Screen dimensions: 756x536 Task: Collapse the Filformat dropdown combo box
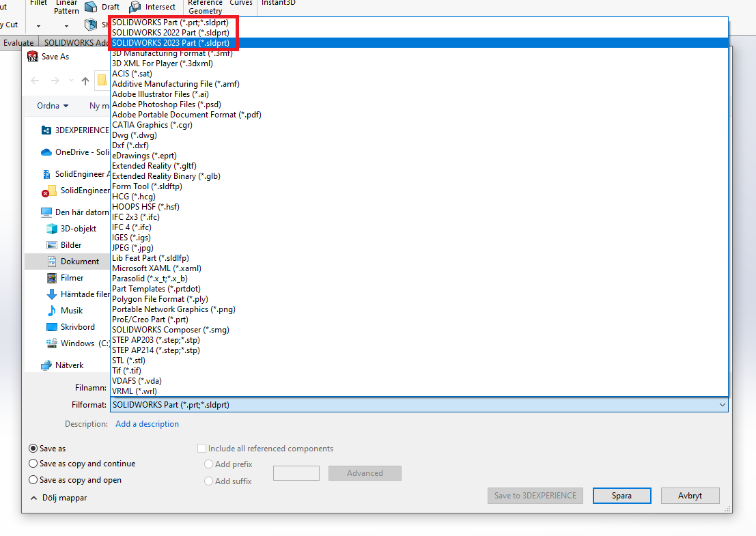[x=723, y=405]
